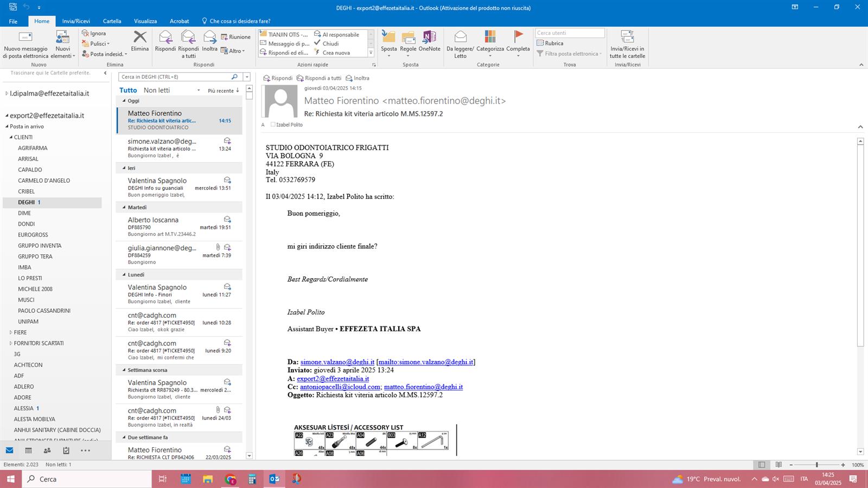Expand the FIERE folder
Screen dimensions: 868x488
(11, 332)
